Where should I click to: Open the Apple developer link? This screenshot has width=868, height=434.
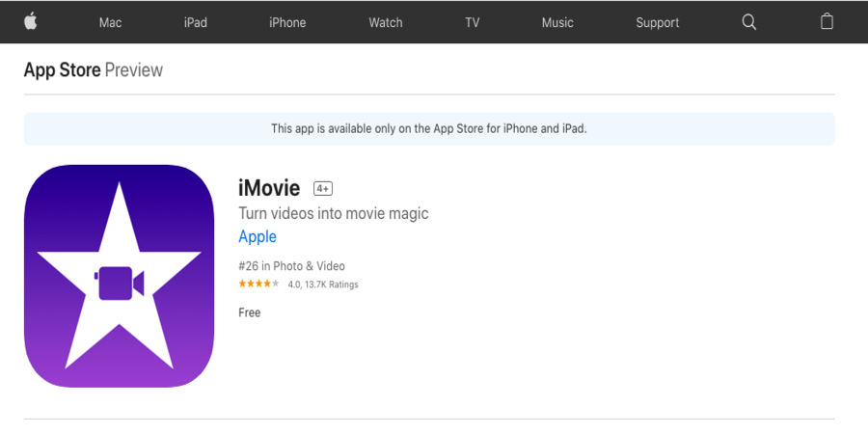[x=258, y=236]
